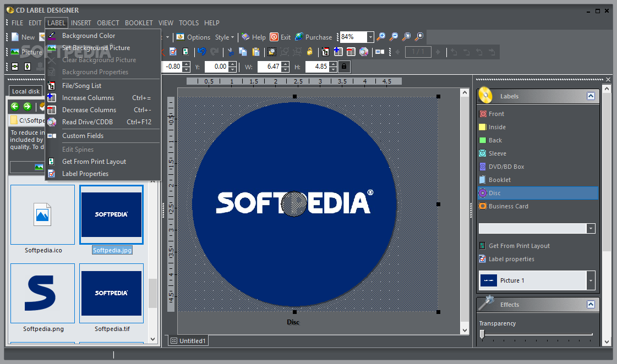617x364 pixels.
Task: Click the Get From Print Layout toolbar icon
Action: click(x=185, y=52)
